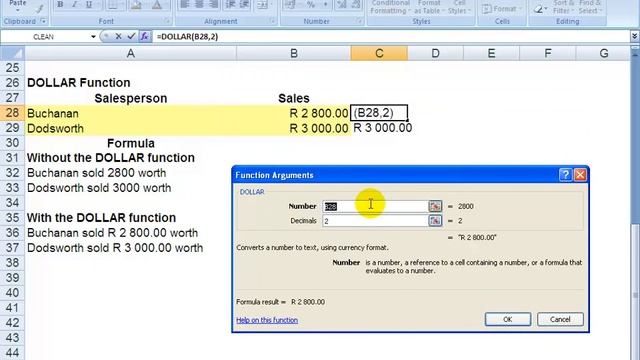Open the Find & Select dropdown
Viewport: 640px width, 360px height.
point(589,7)
